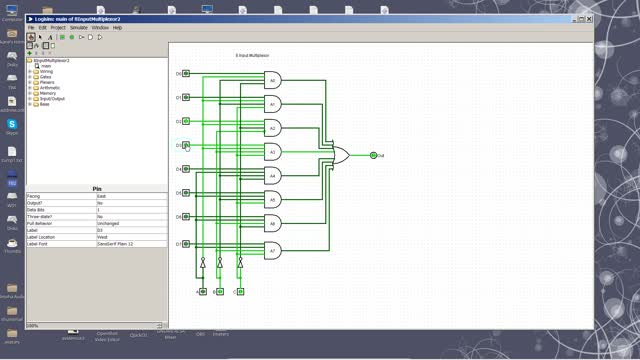Expand the Input/Output library folder
The image size is (640, 360).
pos(29,99)
